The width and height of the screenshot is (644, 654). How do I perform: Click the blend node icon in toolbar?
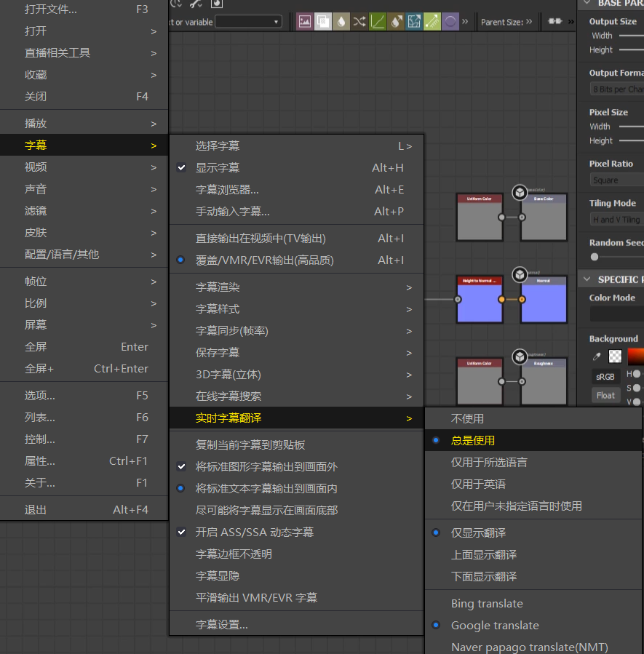point(323,22)
